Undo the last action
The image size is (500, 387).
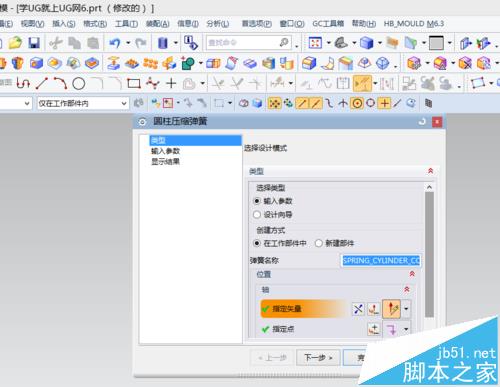115,43
